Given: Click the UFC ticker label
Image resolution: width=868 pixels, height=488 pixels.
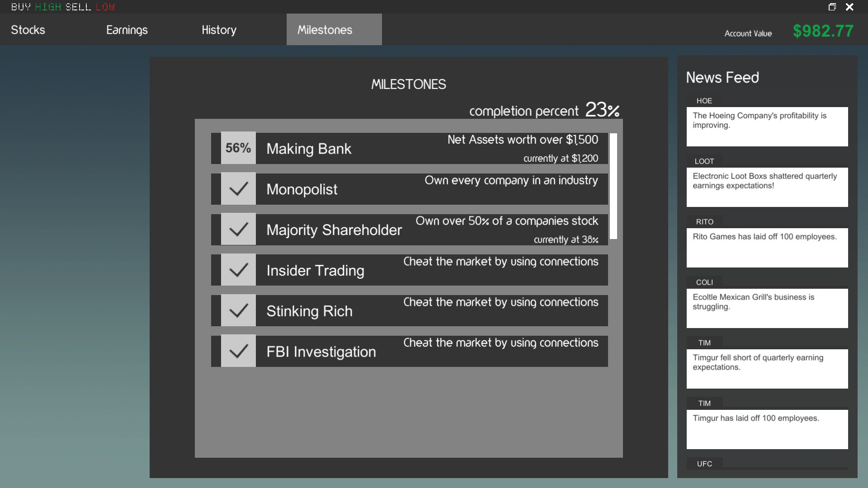Looking at the screenshot, I should (704, 464).
